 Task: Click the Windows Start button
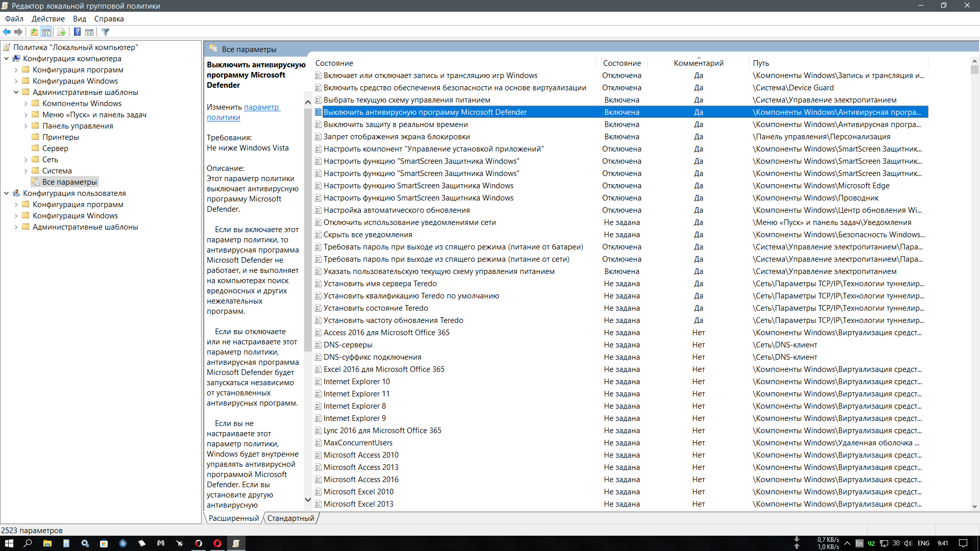point(9,543)
